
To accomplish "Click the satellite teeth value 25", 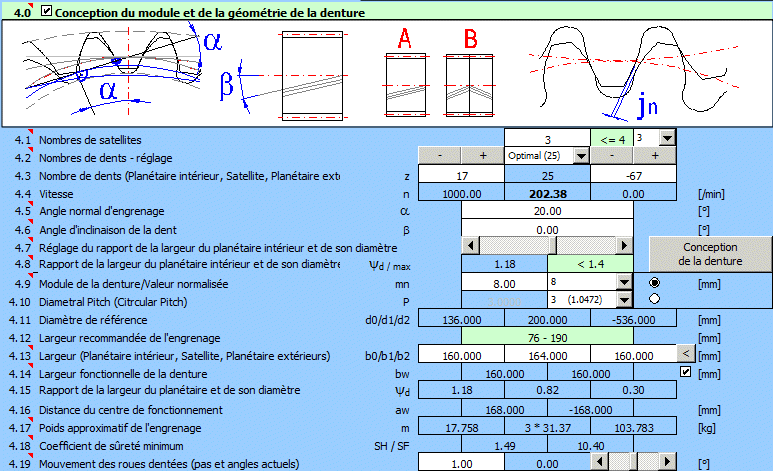I will (547, 176).
